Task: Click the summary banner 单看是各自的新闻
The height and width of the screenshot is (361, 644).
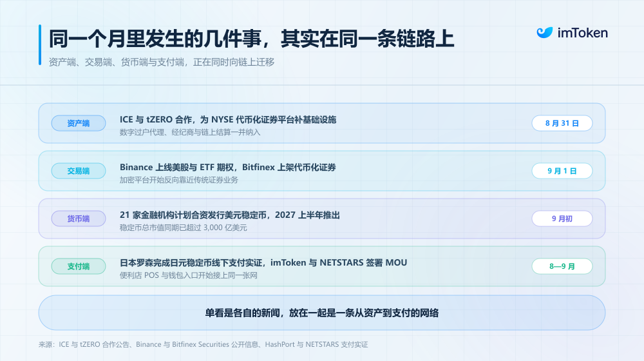Action: (322, 313)
